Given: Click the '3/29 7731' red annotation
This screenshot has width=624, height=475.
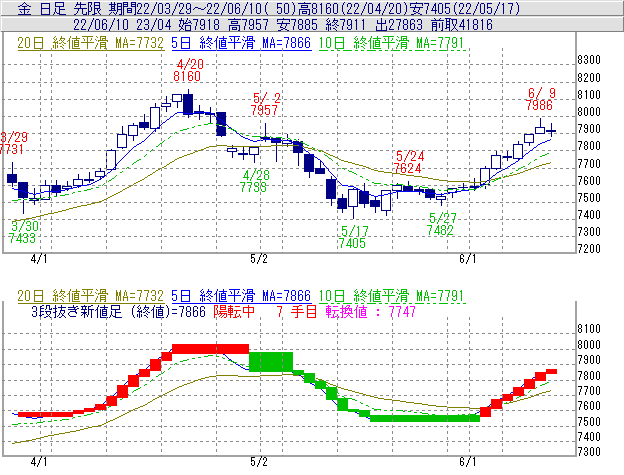Looking at the screenshot, I should pos(13,143).
